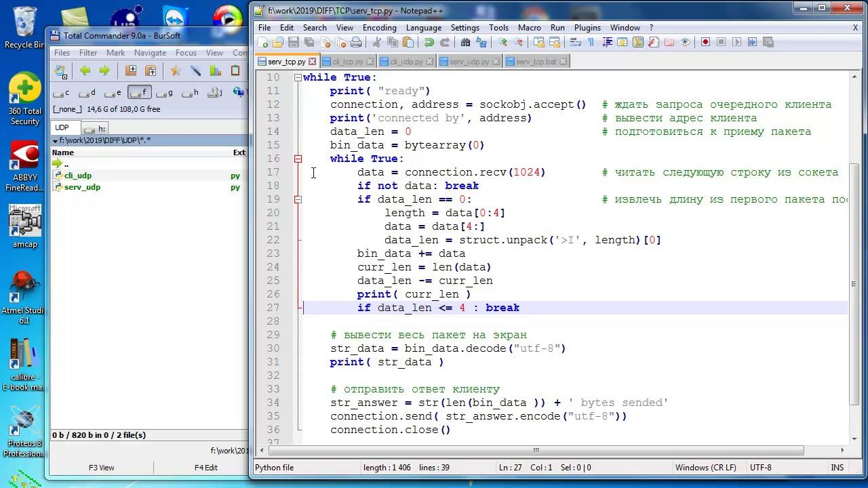Select drive c in Total Commander
Viewport: 868px width, 488px height.
[62, 93]
